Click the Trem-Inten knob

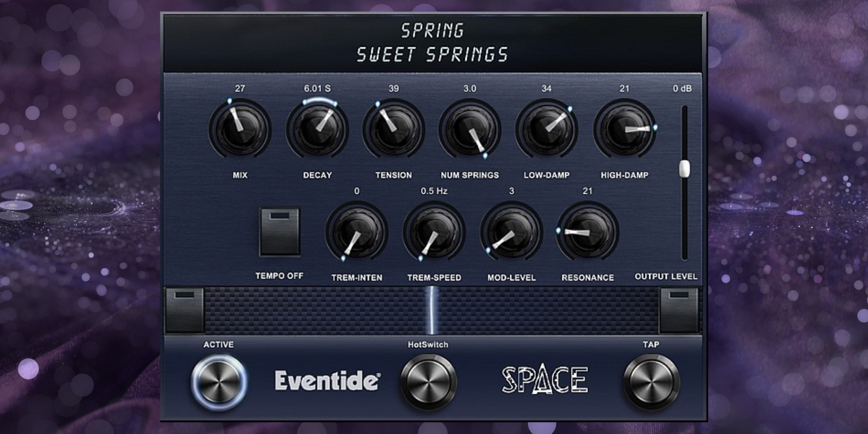(x=357, y=232)
